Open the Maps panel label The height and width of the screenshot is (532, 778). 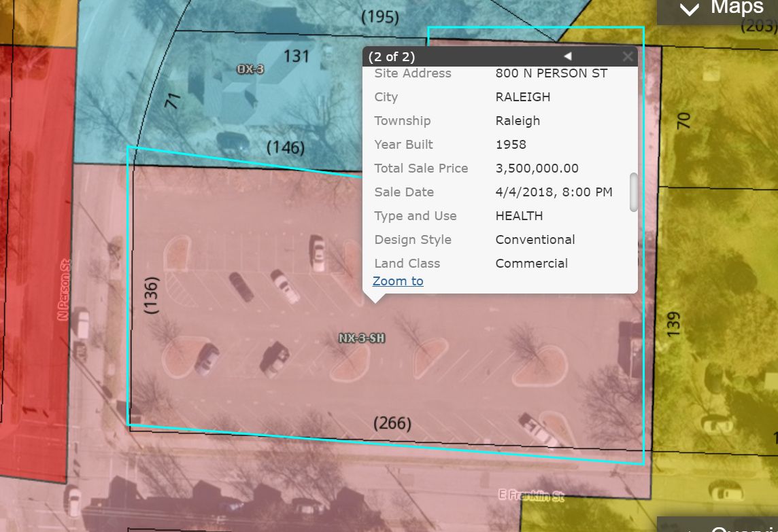pyautogui.click(x=737, y=8)
